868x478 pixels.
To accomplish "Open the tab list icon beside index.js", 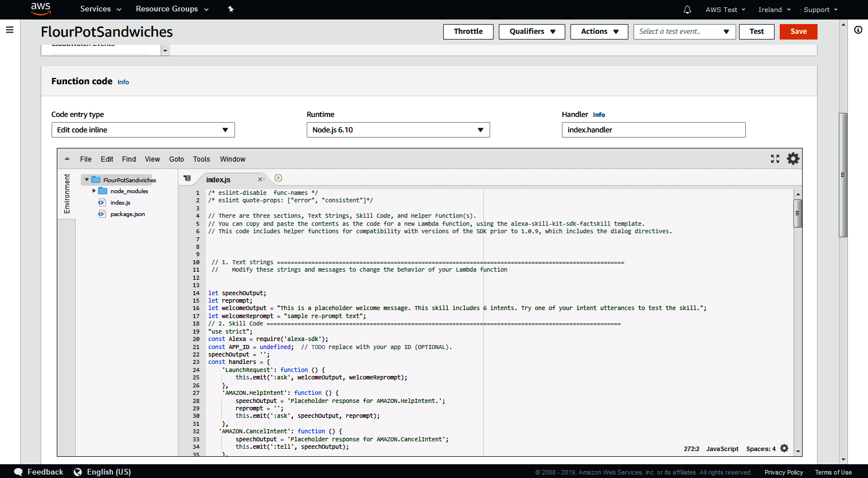I will click(x=187, y=179).
